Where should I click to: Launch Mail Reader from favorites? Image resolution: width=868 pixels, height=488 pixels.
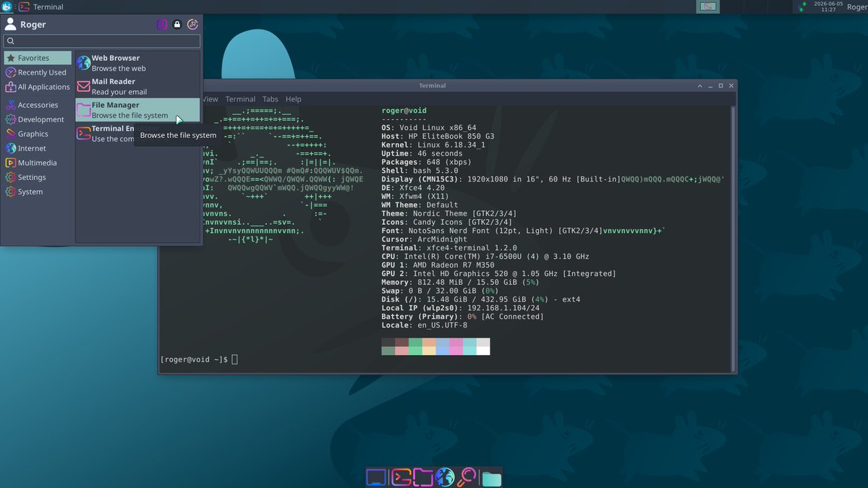pos(137,87)
